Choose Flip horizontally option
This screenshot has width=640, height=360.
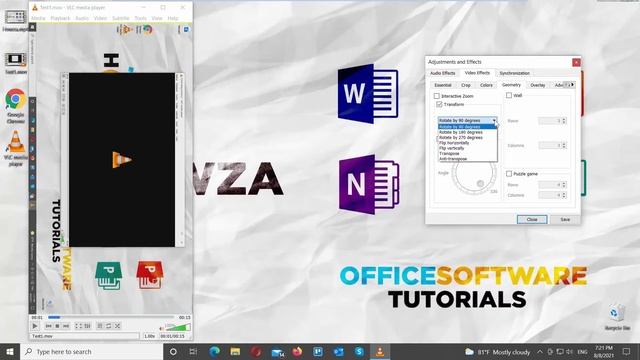point(468,143)
